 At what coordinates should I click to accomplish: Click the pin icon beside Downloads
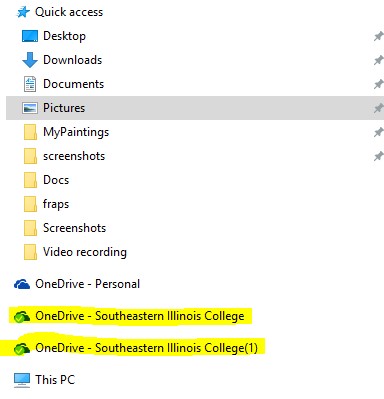pyautogui.click(x=378, y=60)
